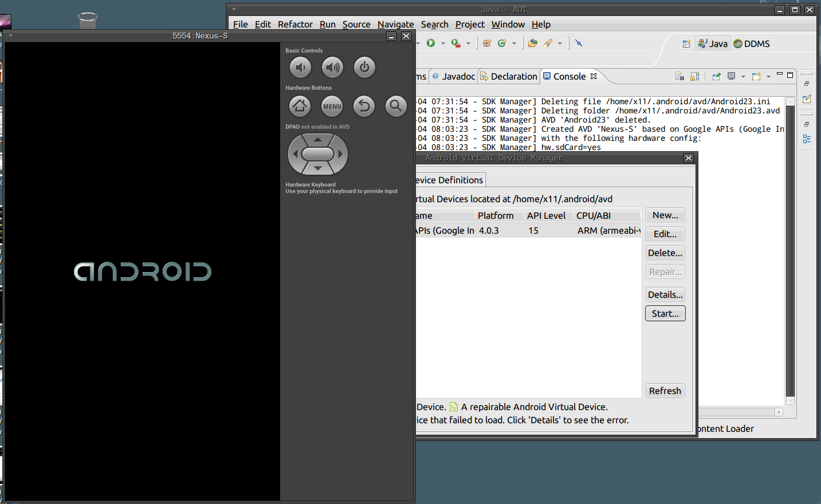821x504 pixels.
Task: Open the File menu
Action: (241, 24)
